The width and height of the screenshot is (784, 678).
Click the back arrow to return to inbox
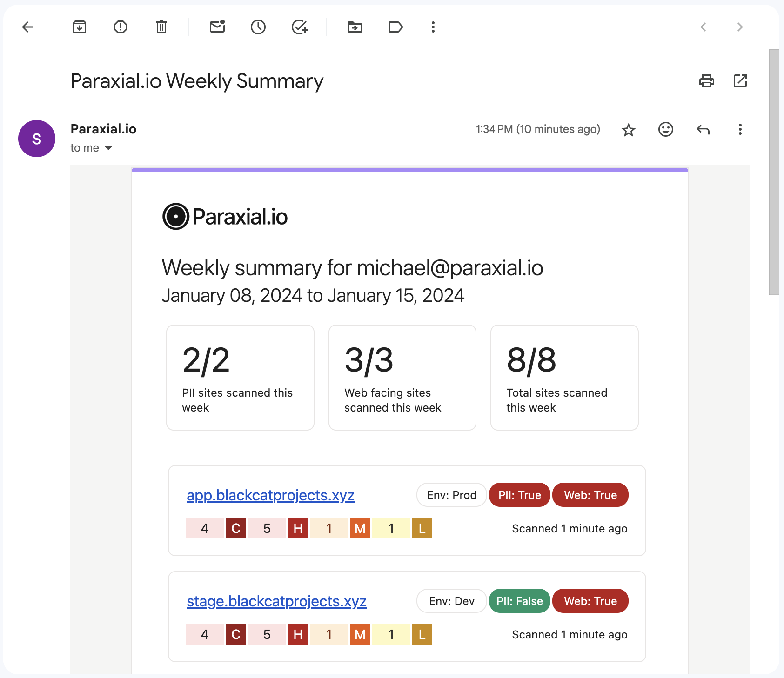coord(28,27)
